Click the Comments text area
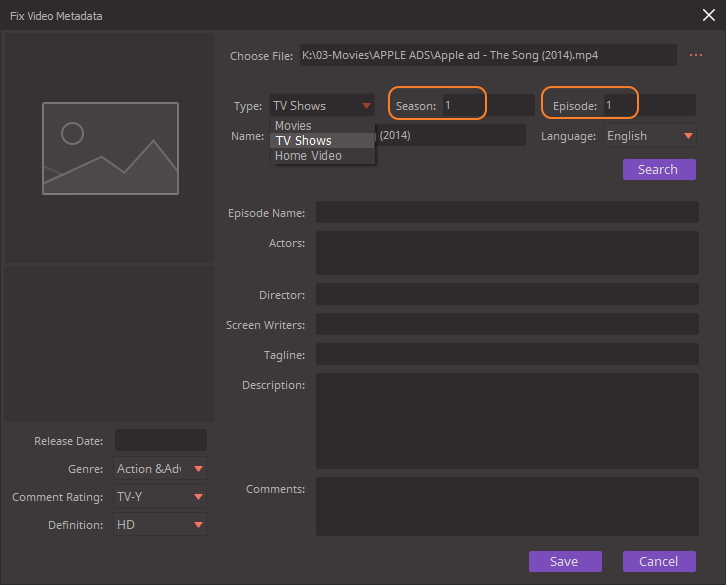Image resolution: width=726 pixels, height=585 pixels. (x=507, y=506)
